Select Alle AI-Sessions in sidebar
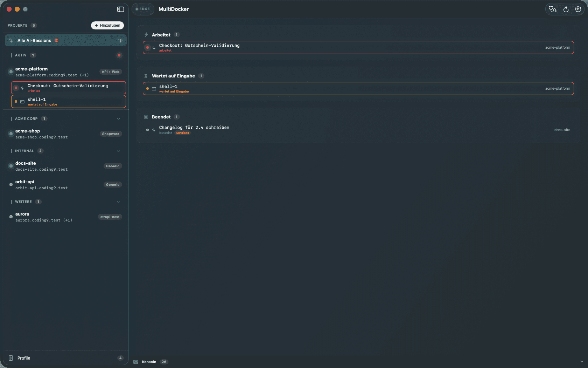588x368 pixels. tap(66, 40)
